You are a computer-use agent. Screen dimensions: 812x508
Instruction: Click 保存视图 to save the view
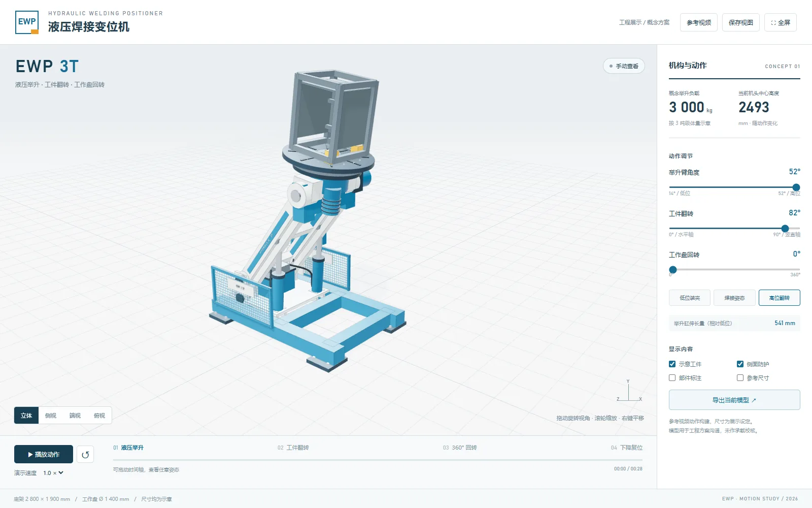coord(741,22)
